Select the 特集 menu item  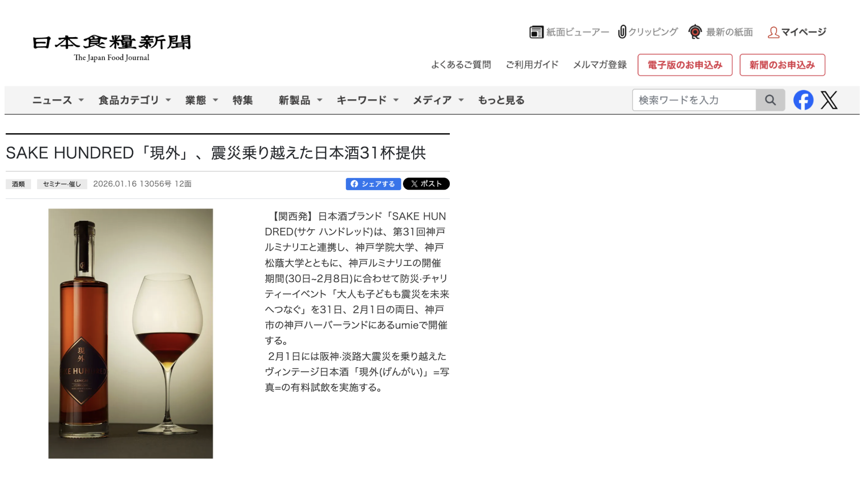pyautogui.click(x=243, y=100)
